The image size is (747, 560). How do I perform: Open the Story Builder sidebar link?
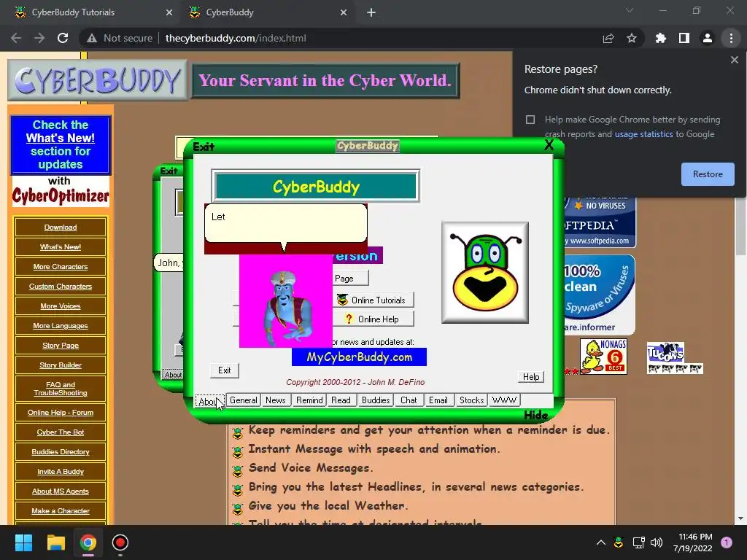pos(61,365)
